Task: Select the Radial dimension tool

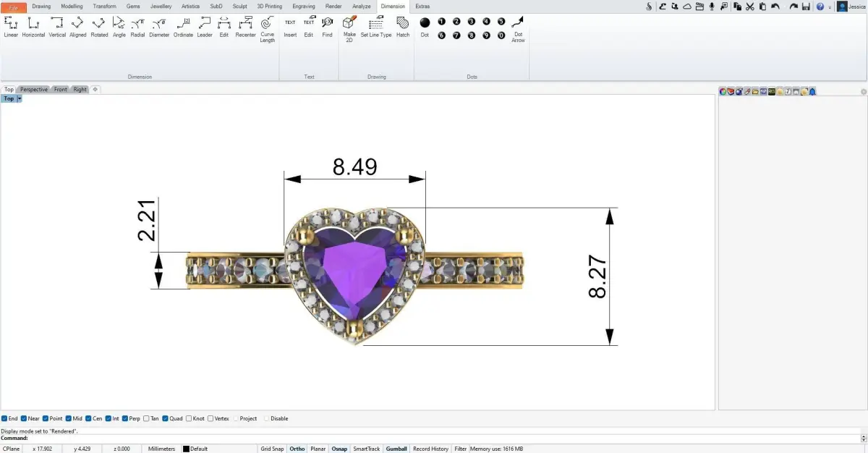Action: tap(137, 27)
